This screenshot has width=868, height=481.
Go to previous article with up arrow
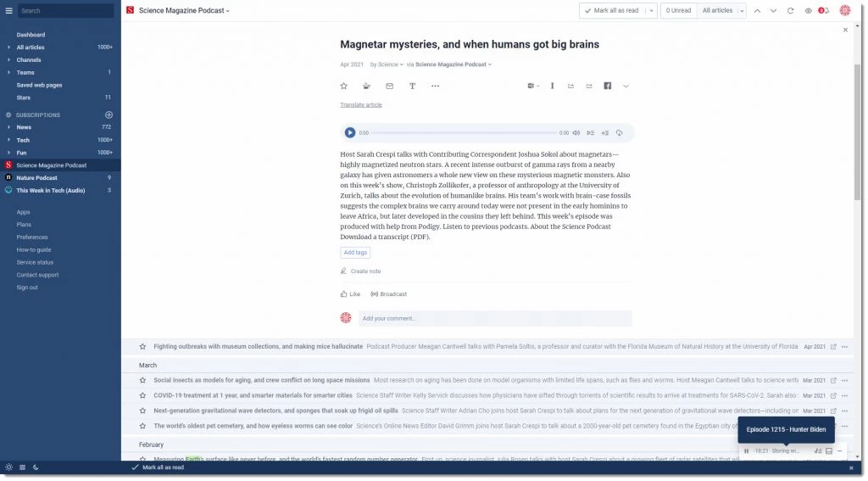[758, 10]
